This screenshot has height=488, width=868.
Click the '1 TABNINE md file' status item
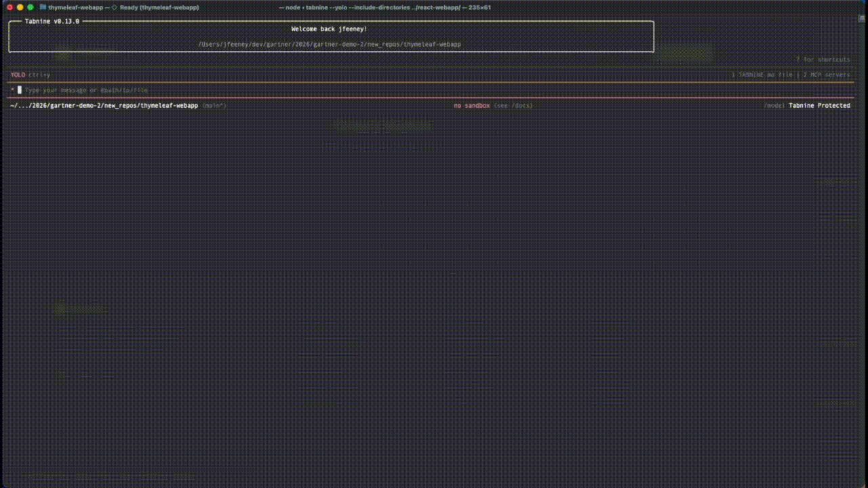click(x=762, y=75)
